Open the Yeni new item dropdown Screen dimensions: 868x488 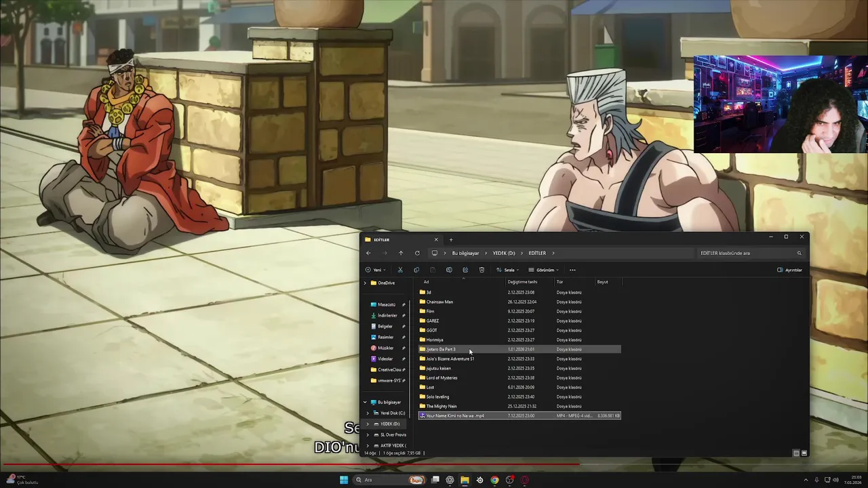[x=376, y=270]
